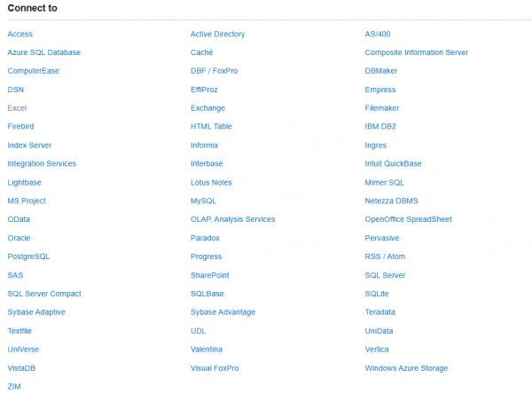
Task: Select OLAP, Analysis Services link
Action: [x=232, y=219]
